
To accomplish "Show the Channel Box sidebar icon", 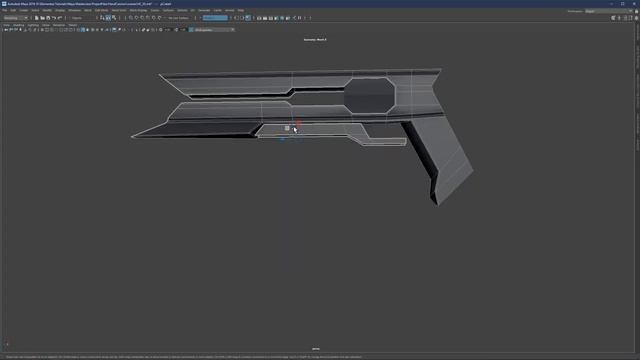I will coord(636,18).
